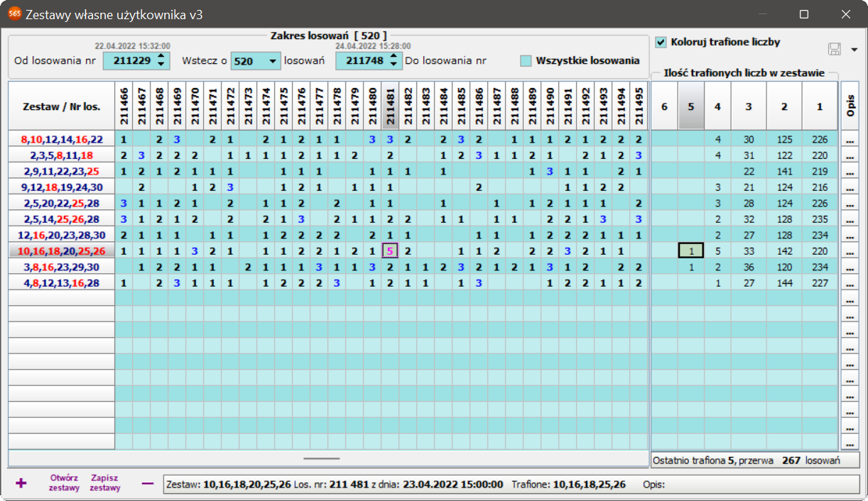This screenshot has width=868, height=501.
Task: Click the save floppy disk icon
Action: point(835,49)
